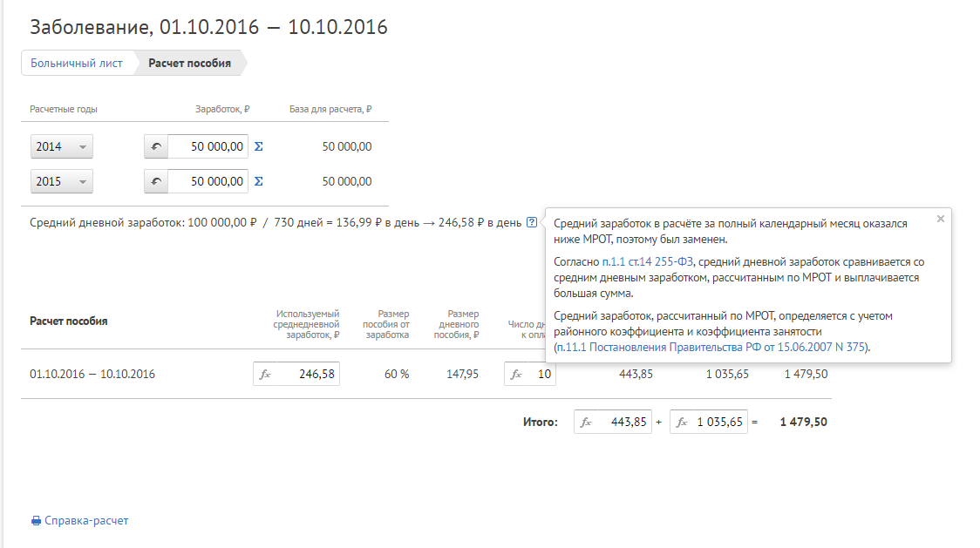The height and width of the screenshot is (548, 980).
Task: Click the 2015 base value 50 000,00
Action: 347,182
